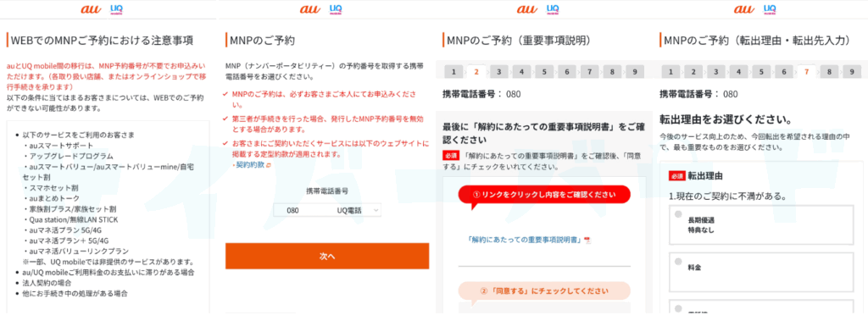Click list item ・Qua station/無線LAN STICK

pyautogui.click(x=70, y=219)
